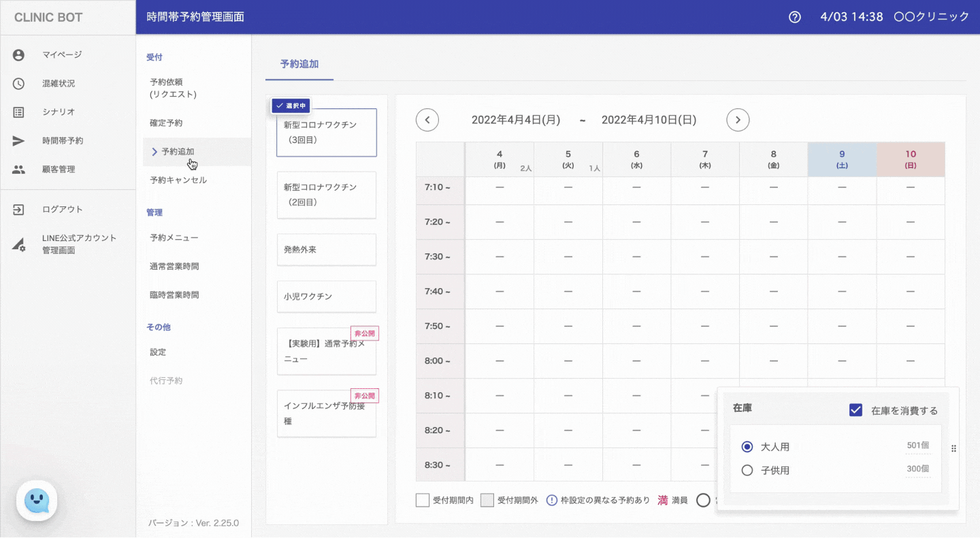Viewport: 980px width, 538px height.
Task: Select the 発熱外来 menu card
Action: click(326, 250)
